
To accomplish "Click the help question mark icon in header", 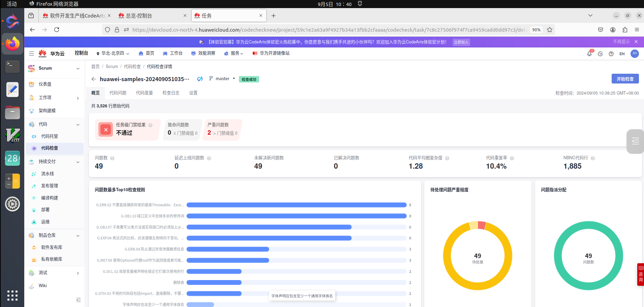I will point(611,54).
